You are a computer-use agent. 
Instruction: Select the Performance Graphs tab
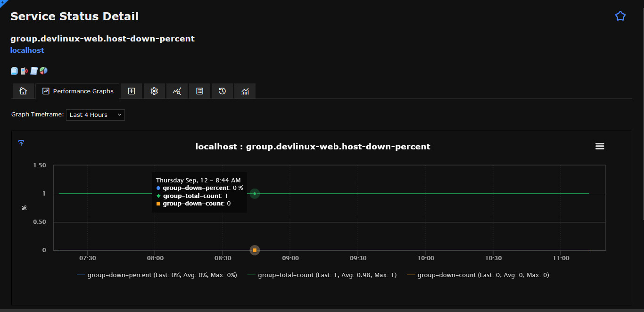[x=78, y=91]
